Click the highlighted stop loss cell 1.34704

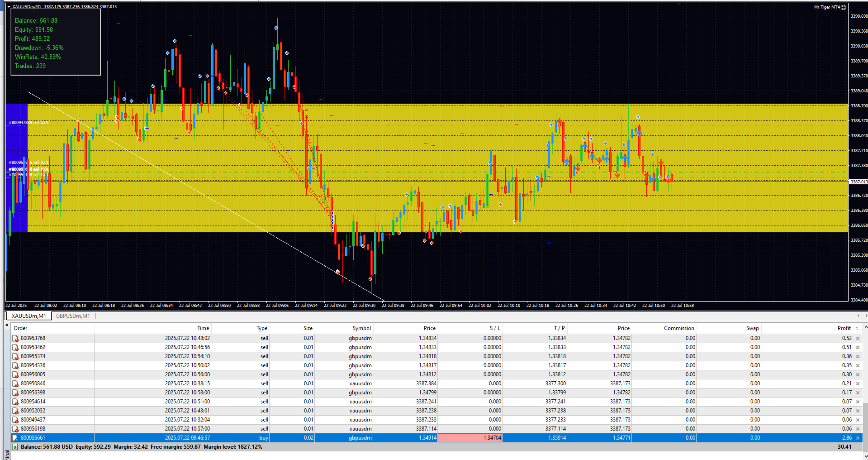(470, 438)
